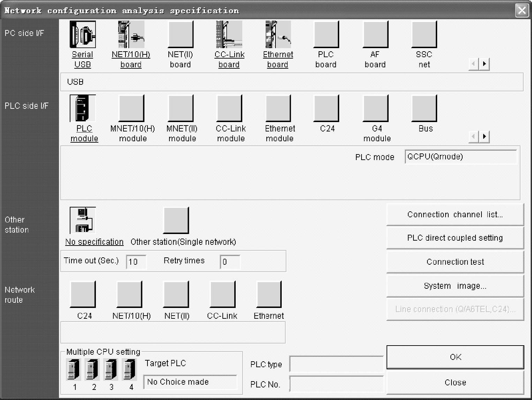This screenshot has width=532, height=400.
Task: Show previous PC side I/F options
Action: coord(473,64)
